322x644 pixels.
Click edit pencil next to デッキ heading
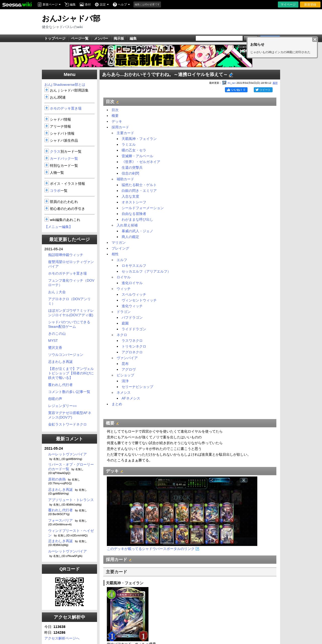click(x=122, y=471)
